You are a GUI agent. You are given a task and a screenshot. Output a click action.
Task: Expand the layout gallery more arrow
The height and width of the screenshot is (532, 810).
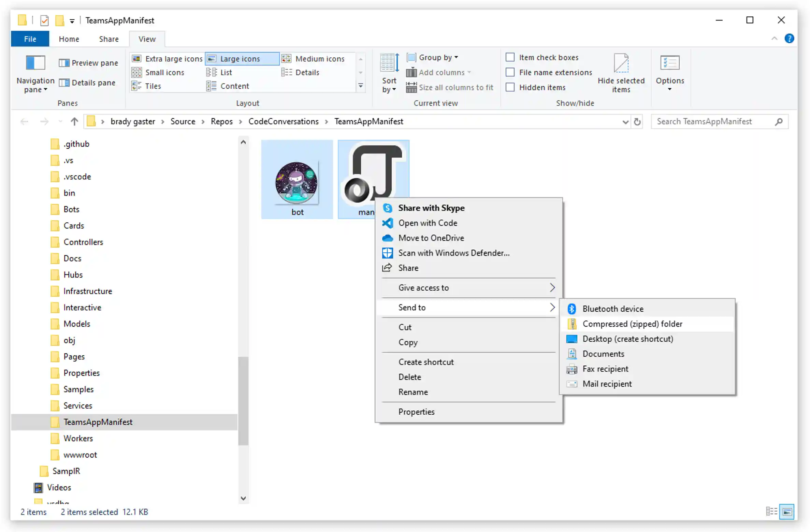pyautogui.click(x=360, y=86)
